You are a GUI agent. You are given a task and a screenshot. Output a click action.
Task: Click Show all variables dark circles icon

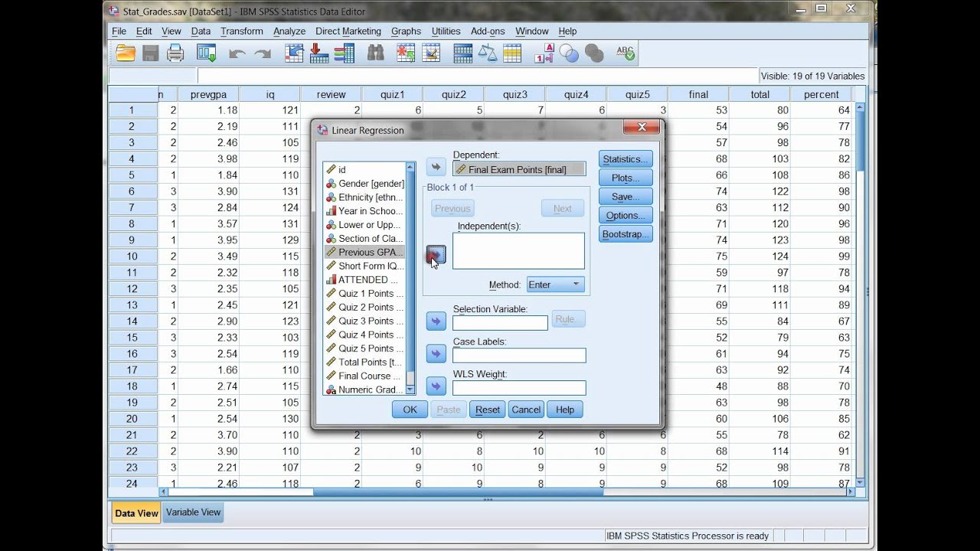594,53
